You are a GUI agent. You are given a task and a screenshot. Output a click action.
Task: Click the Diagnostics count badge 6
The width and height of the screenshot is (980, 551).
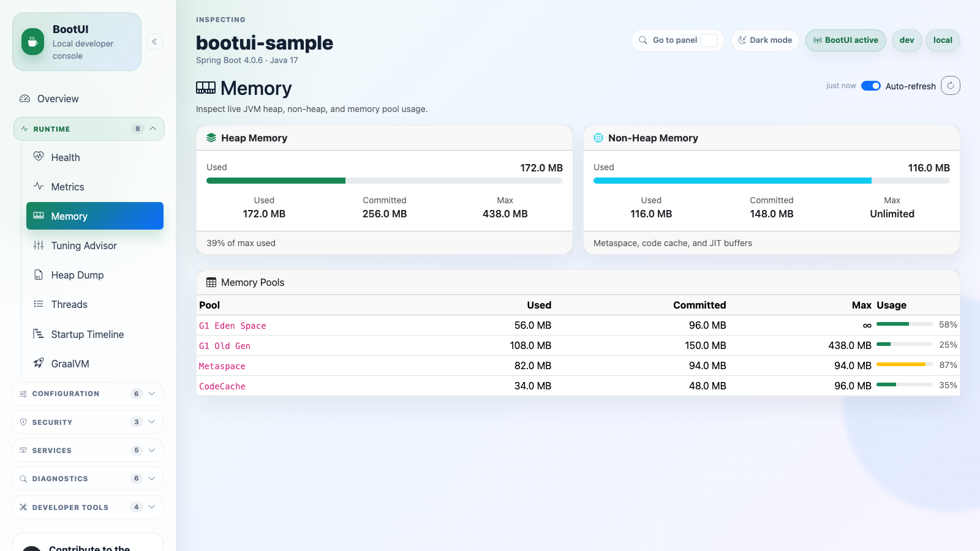coord(137,479)
